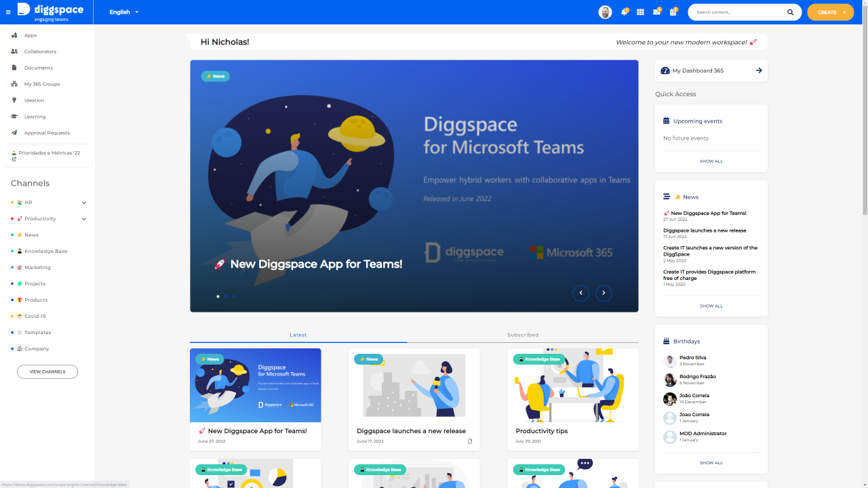
Task: Open Prioridades e Métricas '22 link
Action: (x=46, y=156)
